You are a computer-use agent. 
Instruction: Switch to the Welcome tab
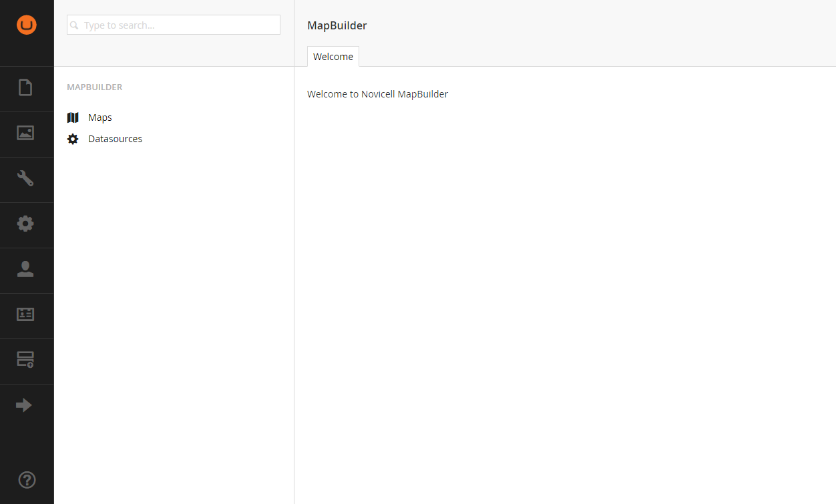tap(333, 57)
